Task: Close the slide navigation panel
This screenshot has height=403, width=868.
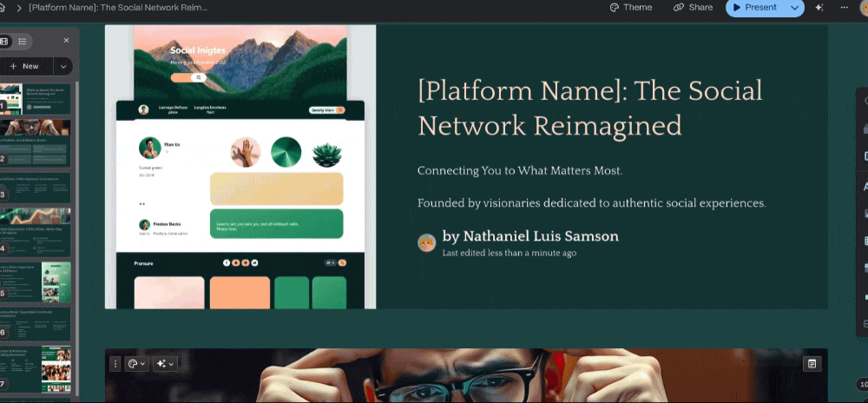Action: tap(67, 40)
